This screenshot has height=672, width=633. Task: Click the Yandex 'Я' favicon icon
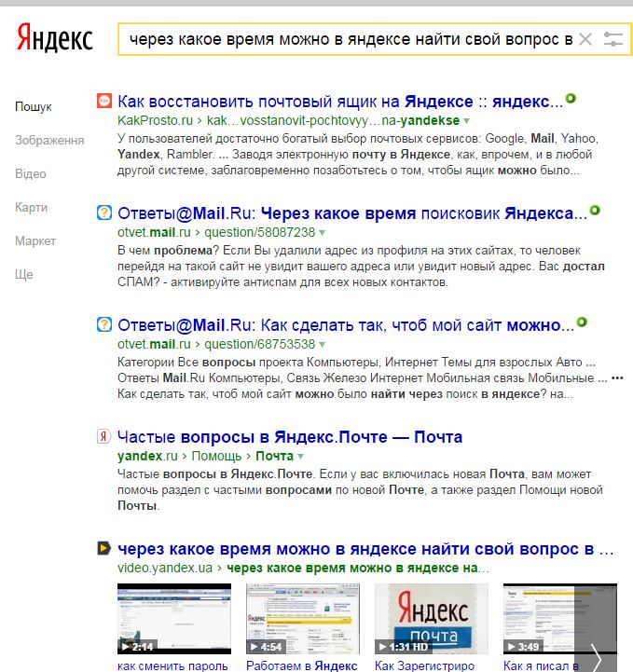pyautogui.click(x=104, y=436)
